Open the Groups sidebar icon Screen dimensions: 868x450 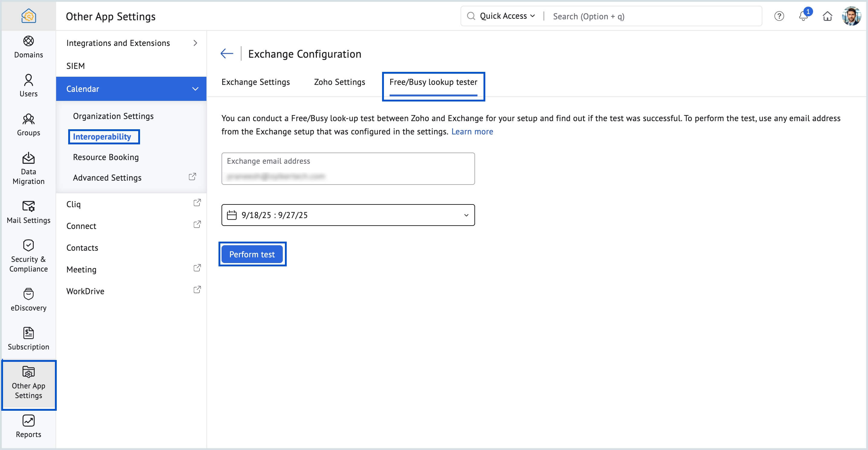tap(28, 125)
